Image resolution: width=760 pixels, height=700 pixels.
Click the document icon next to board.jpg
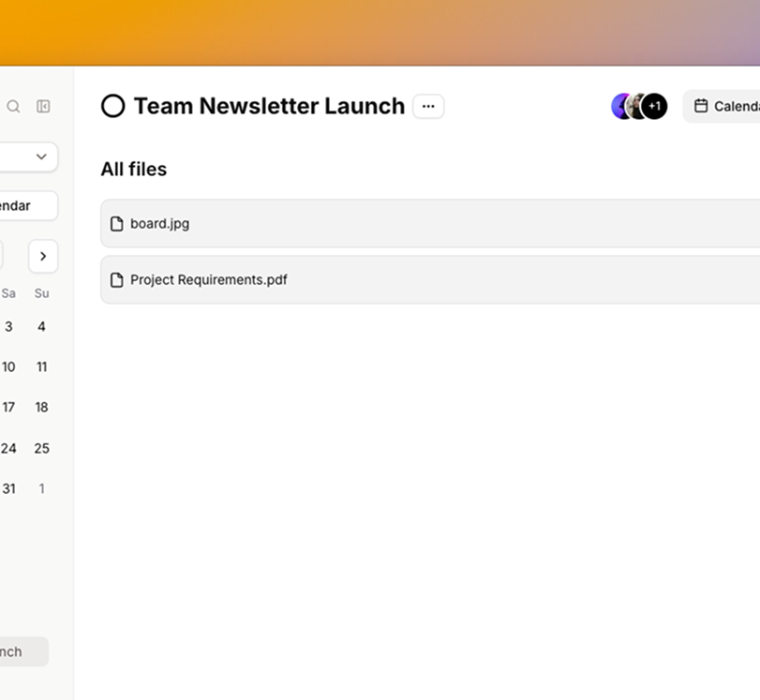pos(117,223)
